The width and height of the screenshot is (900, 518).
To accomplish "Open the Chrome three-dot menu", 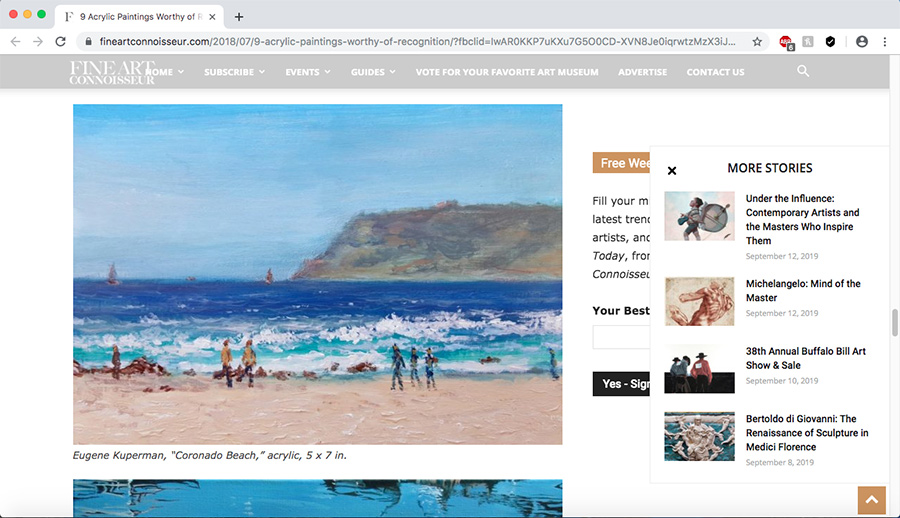I will (885, 41).
